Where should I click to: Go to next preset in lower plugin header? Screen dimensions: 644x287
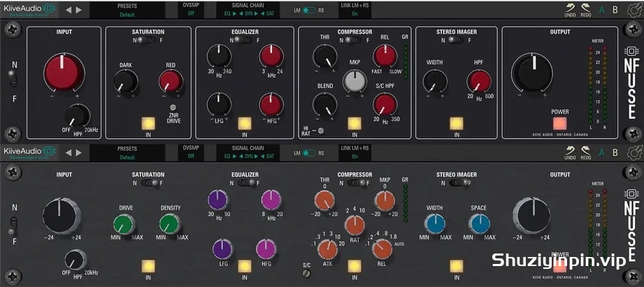click(x=79, y=152)
